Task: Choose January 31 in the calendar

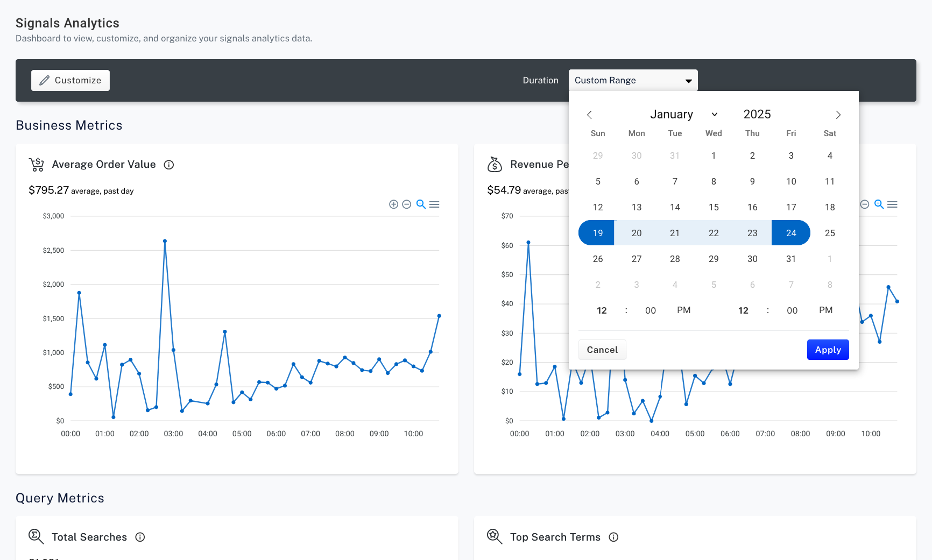Action: pos(791,259)
